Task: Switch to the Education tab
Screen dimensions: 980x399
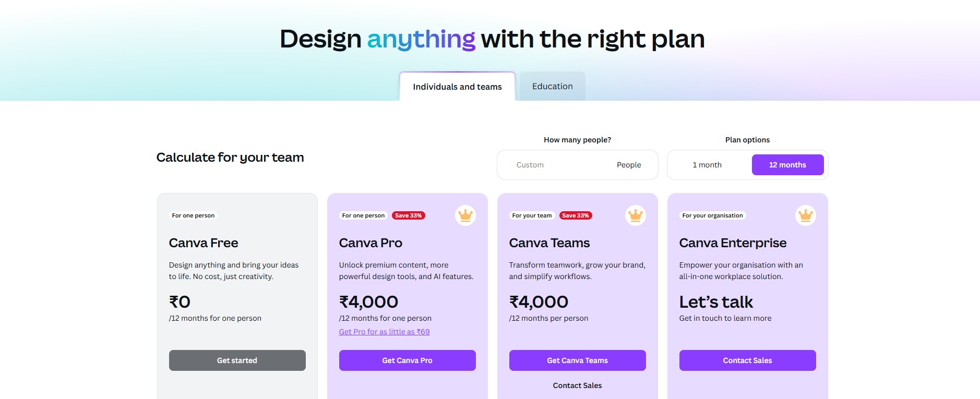Action: click(x=552, y=86)
